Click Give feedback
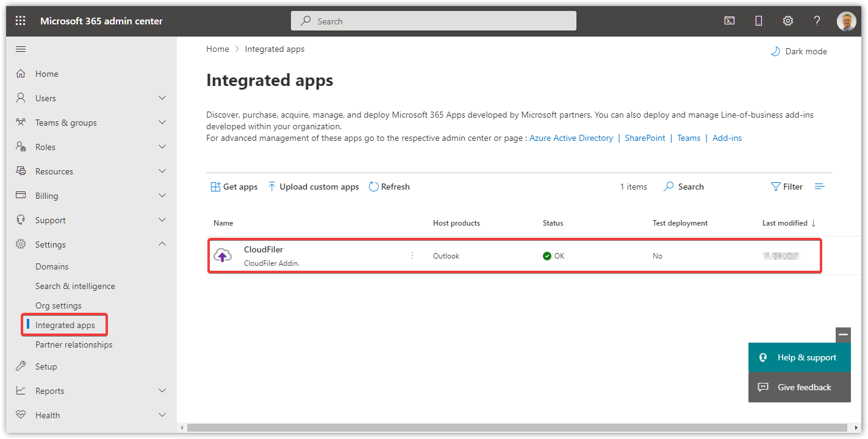868x439 pixels. pyautogui.click(x=799, y=387)
